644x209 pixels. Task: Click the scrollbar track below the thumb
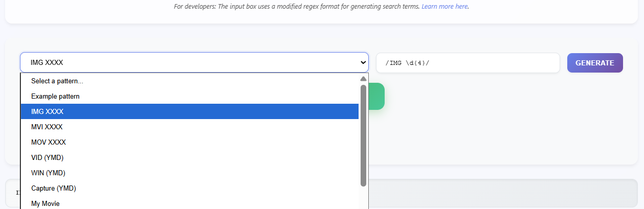[363, 198]
